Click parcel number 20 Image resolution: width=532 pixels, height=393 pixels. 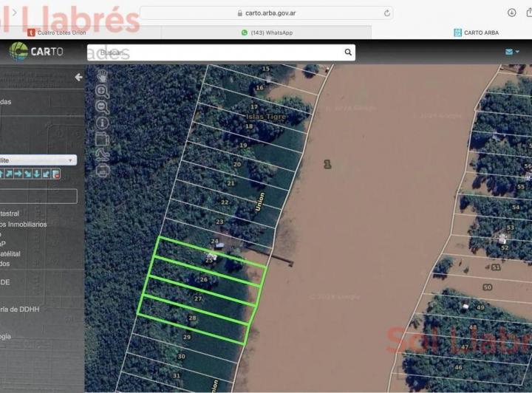237,165
